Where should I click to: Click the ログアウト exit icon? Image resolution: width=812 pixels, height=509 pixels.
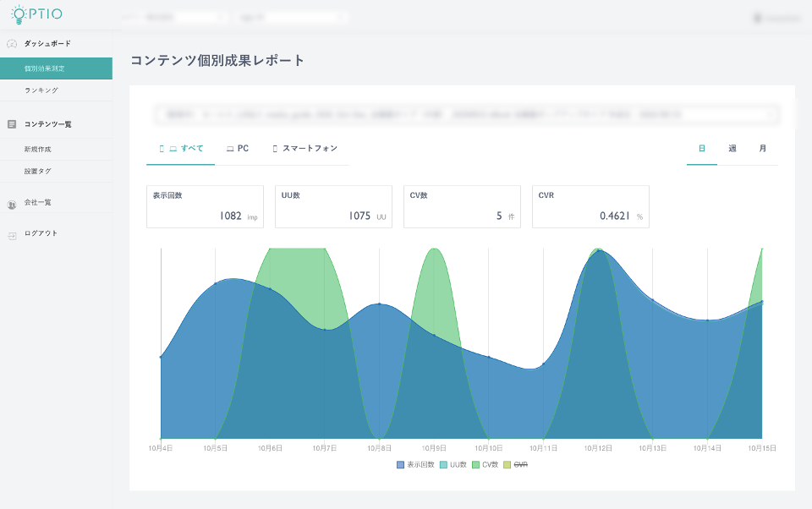pyautogui.click(x=12, y=234)
